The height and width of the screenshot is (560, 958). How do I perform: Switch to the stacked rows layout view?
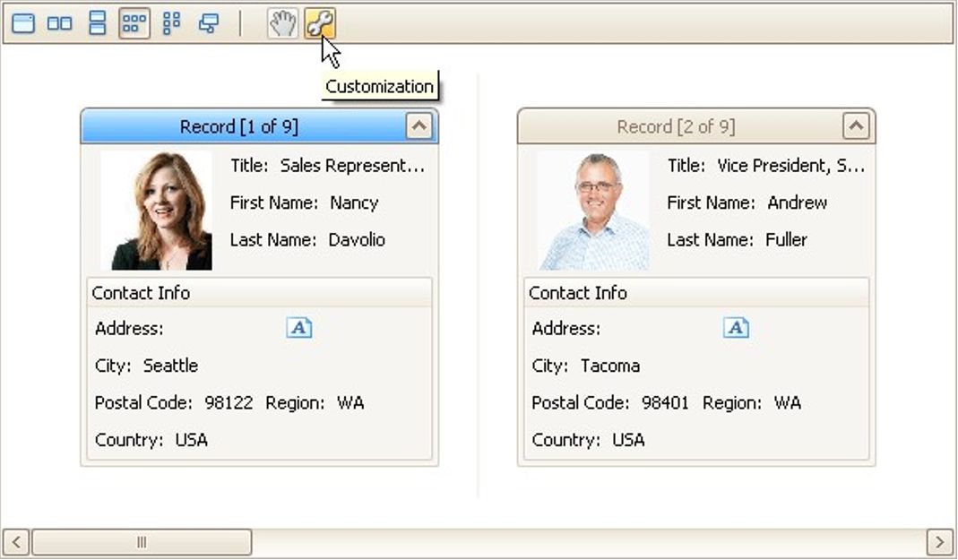96,23
